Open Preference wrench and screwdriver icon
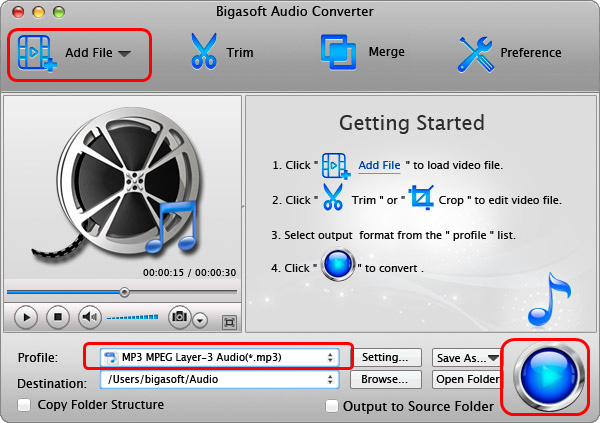This screenshot has height=423, width=600. pos(475,54)
